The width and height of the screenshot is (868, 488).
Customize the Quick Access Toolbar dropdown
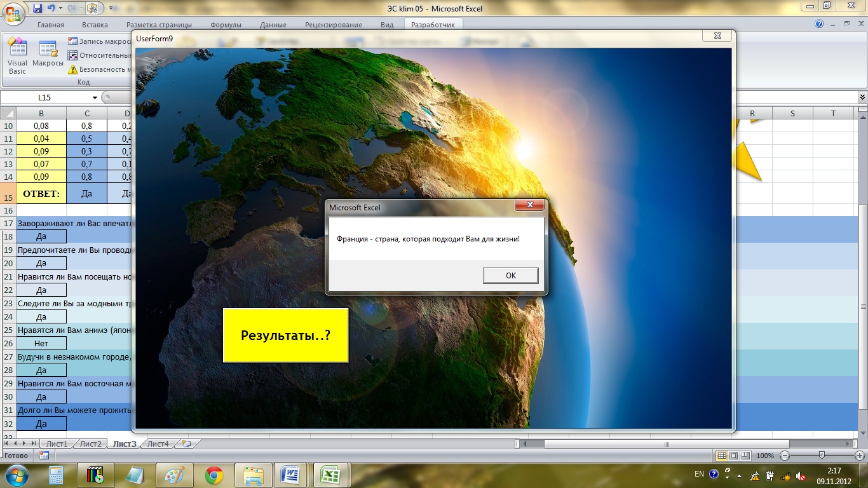tap(111, 8)
